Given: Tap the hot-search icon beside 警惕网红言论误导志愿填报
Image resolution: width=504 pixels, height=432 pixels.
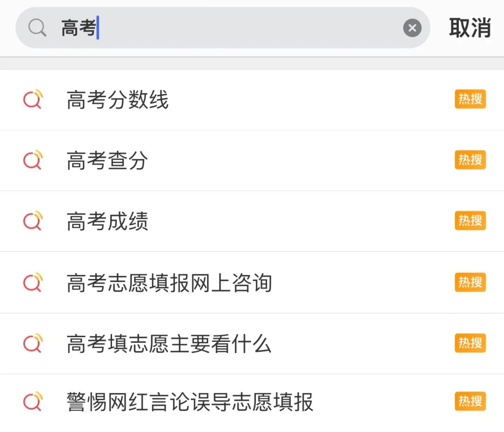Looking at the screenshot, I should point(32,402).
